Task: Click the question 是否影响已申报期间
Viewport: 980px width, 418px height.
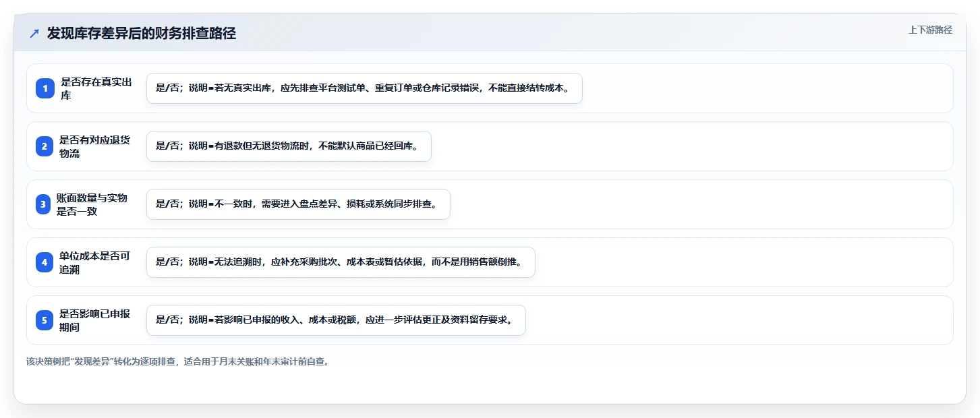Action: pyautogui.click(x=96, y=320)
